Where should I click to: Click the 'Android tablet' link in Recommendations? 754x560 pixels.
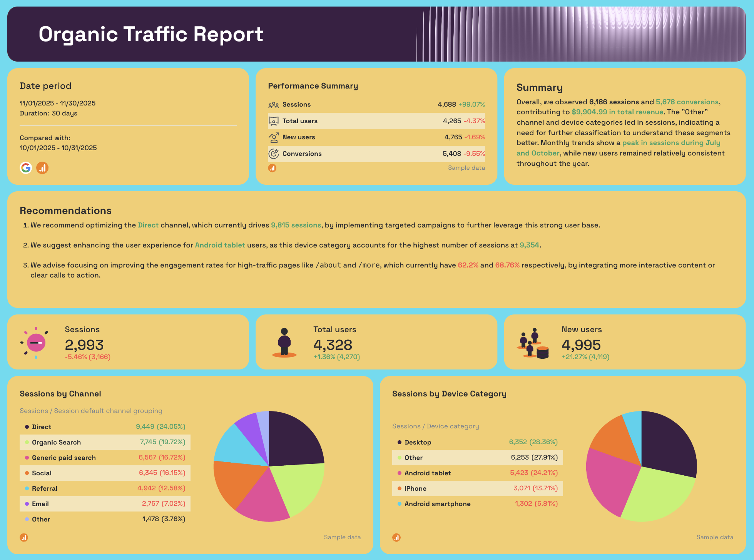220,245
